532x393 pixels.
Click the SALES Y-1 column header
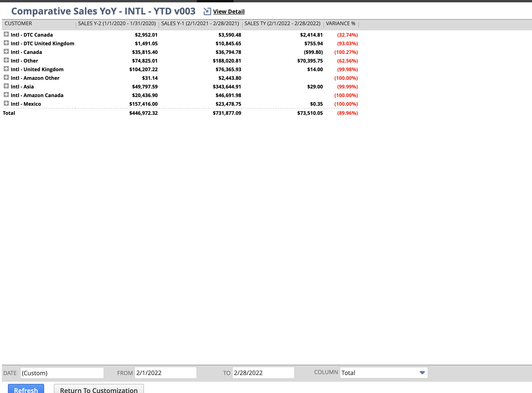point(200,23)
